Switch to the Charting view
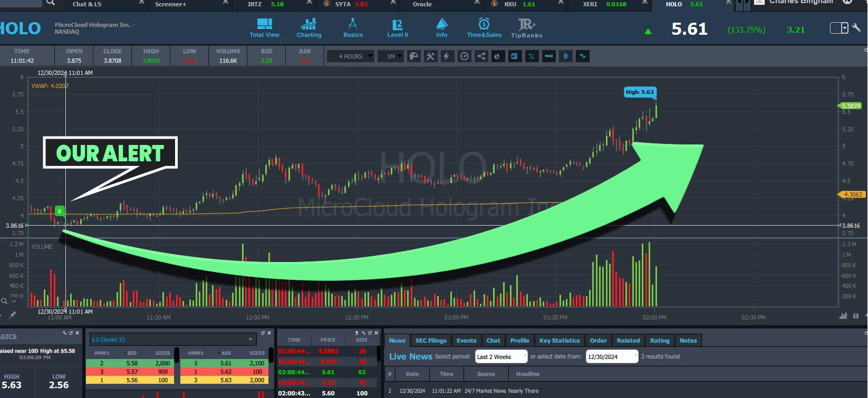 click(308, 28)
